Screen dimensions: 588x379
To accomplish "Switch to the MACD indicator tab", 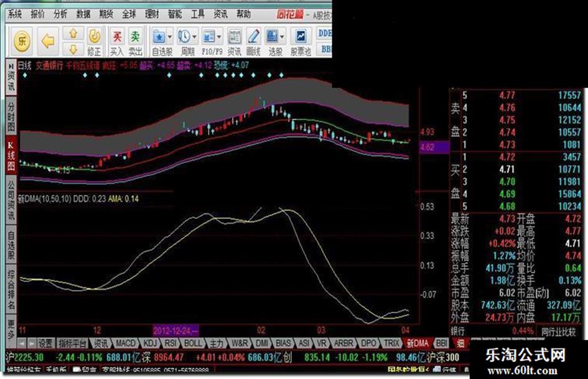I will tap(125, 343).
